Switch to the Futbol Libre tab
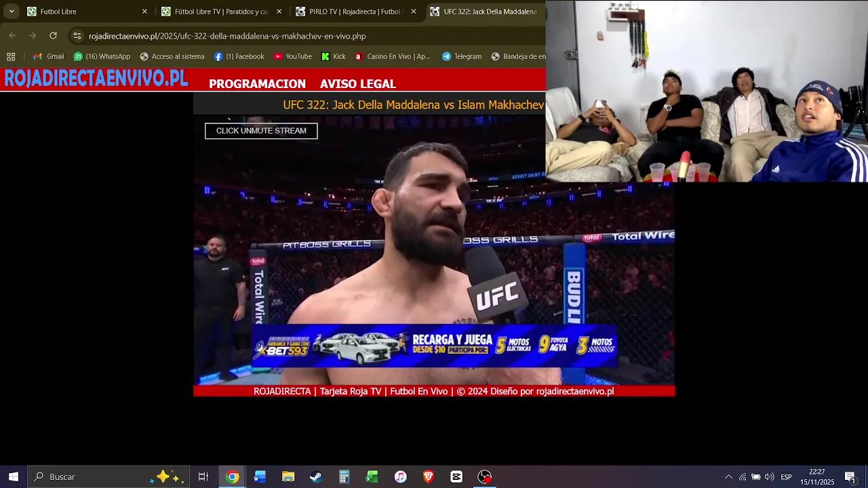 [x=87, y=12]
